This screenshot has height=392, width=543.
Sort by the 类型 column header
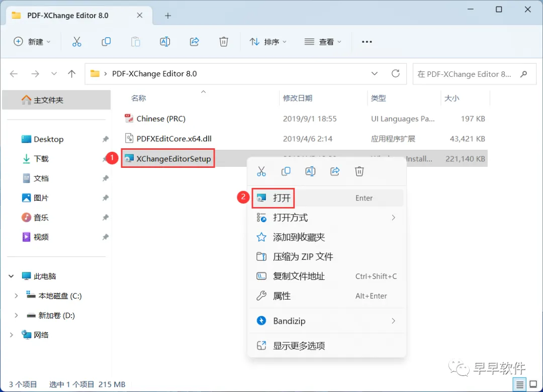(378, 99)
